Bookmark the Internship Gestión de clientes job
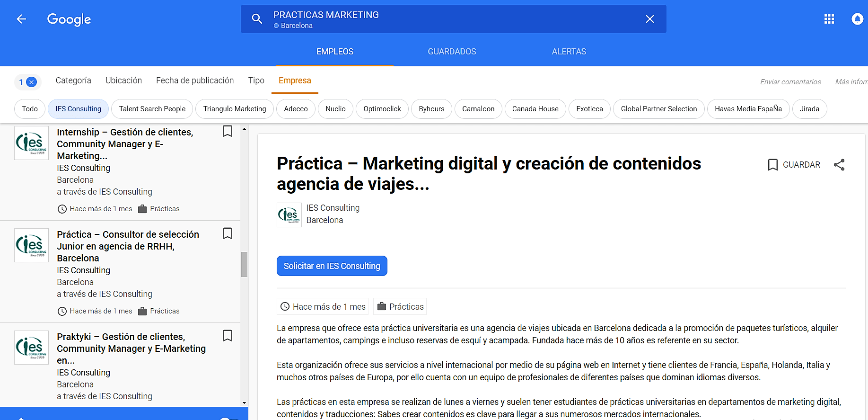This screenshot has height=420, width=868. [228, 131]
